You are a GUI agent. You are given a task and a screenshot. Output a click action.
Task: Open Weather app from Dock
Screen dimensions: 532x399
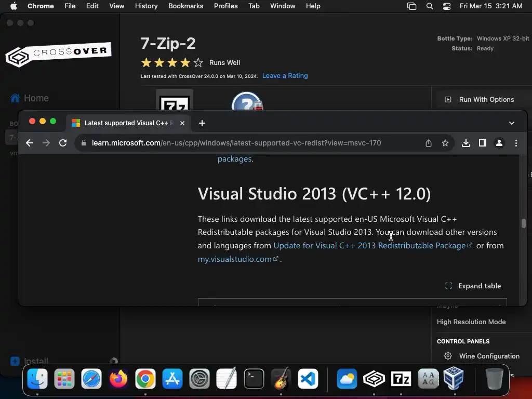pyautogui.click(x=347, y=379)
